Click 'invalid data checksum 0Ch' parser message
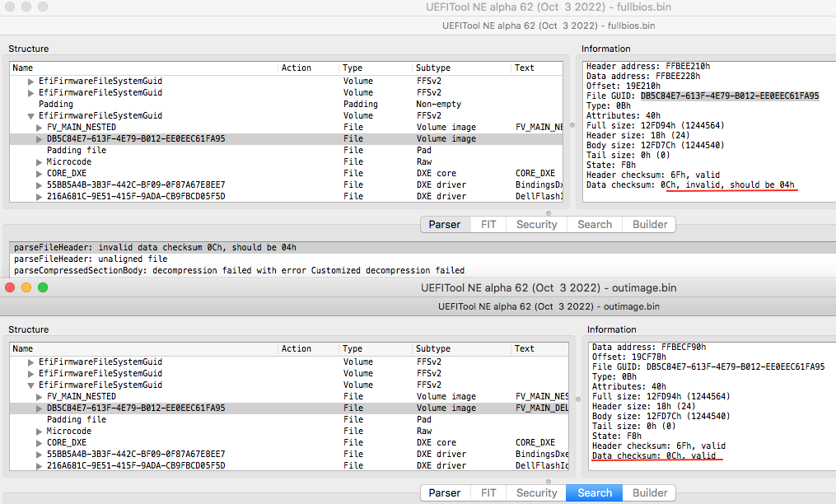Image resolution: width=836 pixels, height=504 pixels. click(155, 247)
